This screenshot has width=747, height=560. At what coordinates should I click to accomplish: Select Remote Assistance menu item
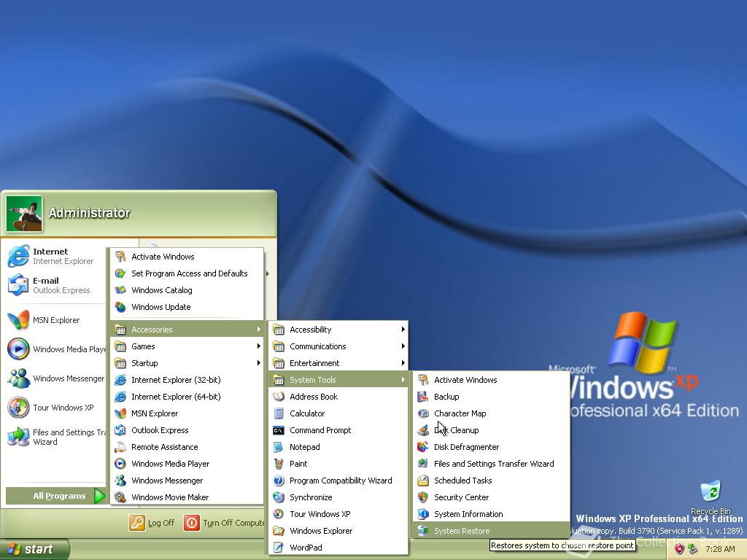point(187,447)
